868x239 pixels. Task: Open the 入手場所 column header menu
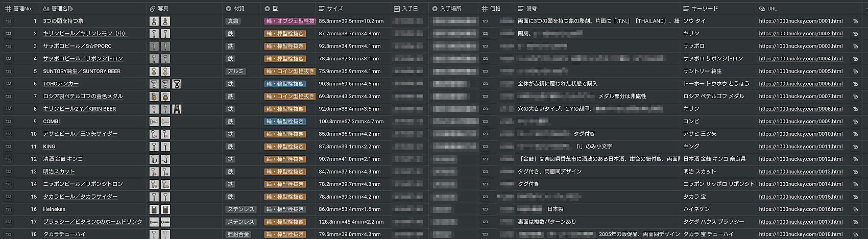[435, 9]
